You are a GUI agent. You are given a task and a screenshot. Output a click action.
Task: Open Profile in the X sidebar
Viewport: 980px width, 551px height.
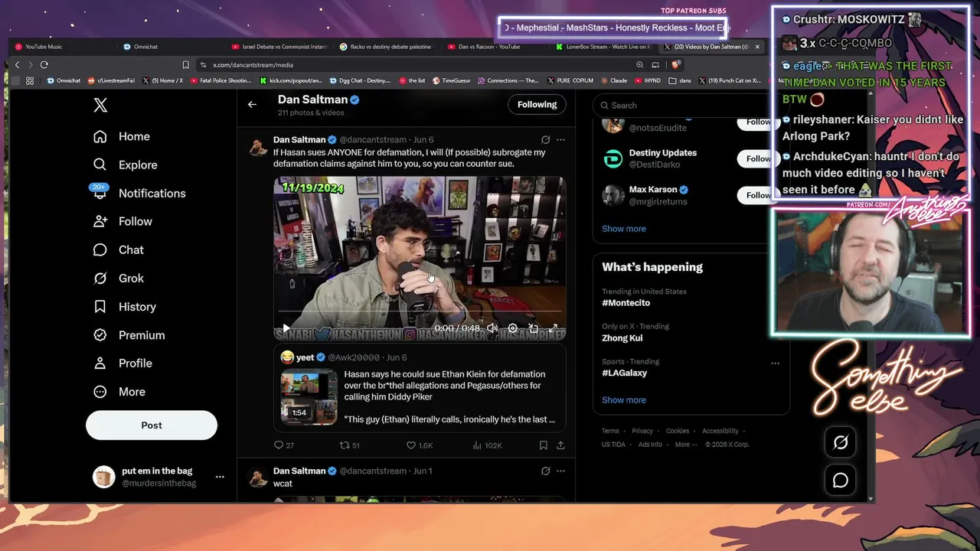pyautogui.click(x=122, y=363)
